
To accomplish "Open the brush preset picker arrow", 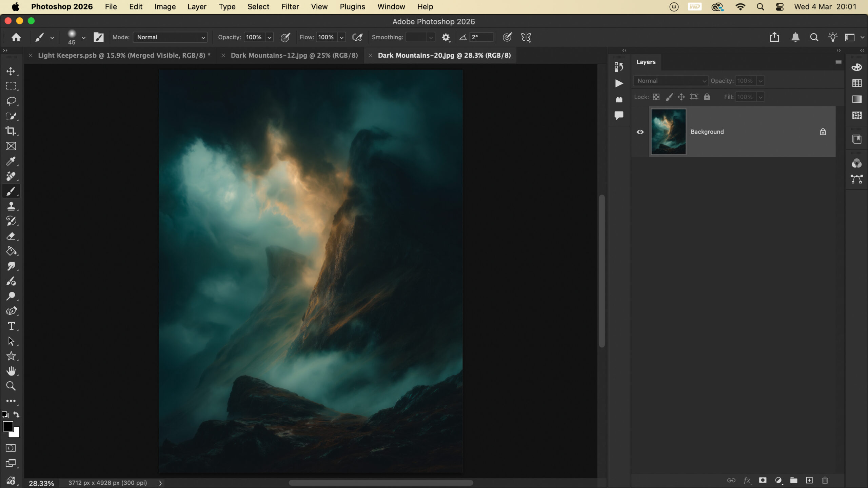I will click(x=83, y=37).
